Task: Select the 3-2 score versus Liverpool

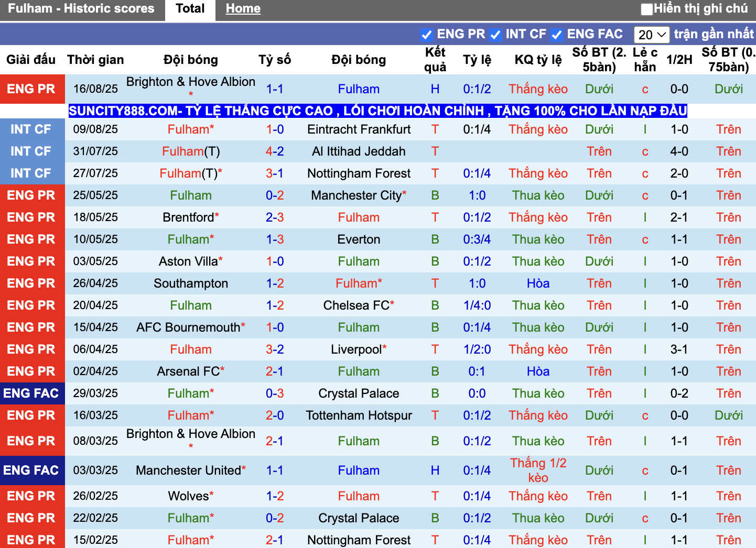Action: 275,349
